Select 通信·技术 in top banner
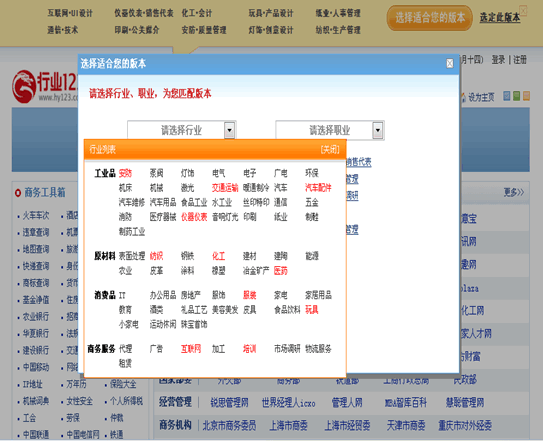The width and height of the screenshot is (543, 441). click(x=63, y=30)
